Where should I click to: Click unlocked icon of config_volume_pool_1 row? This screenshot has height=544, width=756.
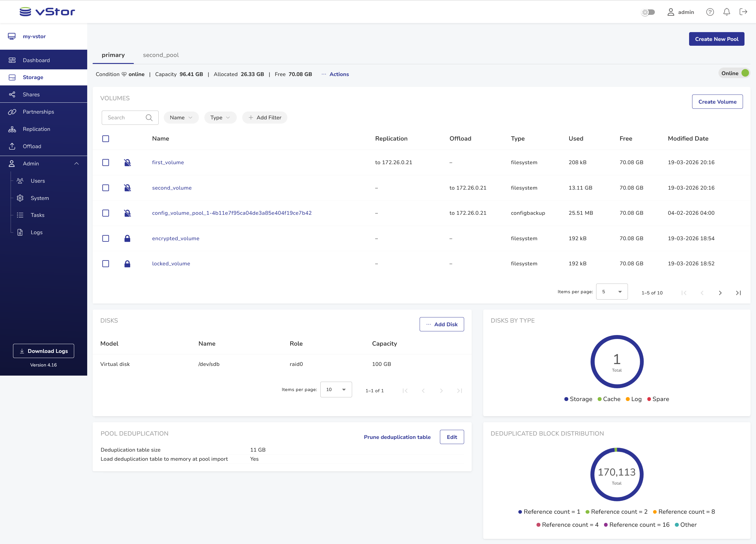[127, 213]
